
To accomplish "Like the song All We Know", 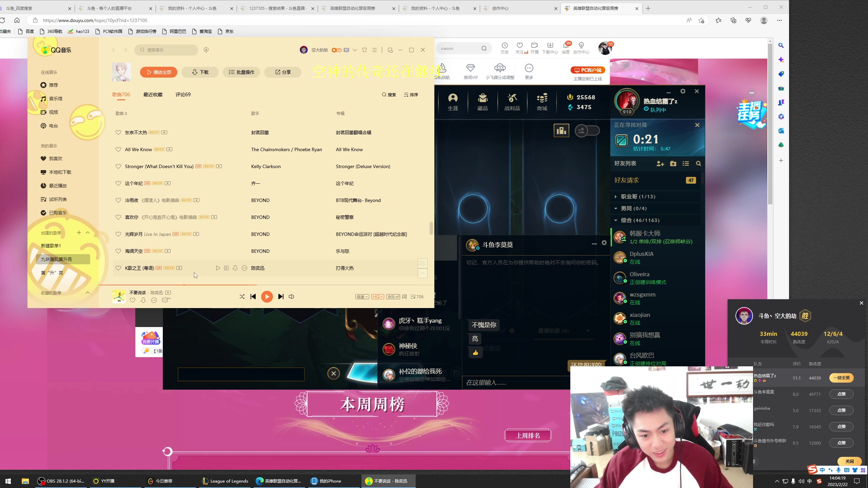I will [118, 149].
